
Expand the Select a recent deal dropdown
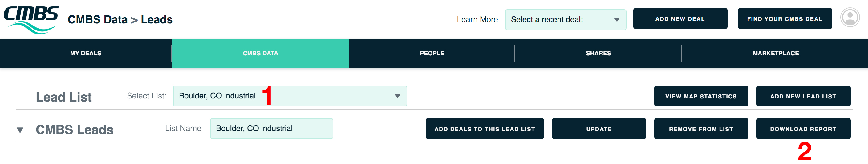tap(566, 19)
